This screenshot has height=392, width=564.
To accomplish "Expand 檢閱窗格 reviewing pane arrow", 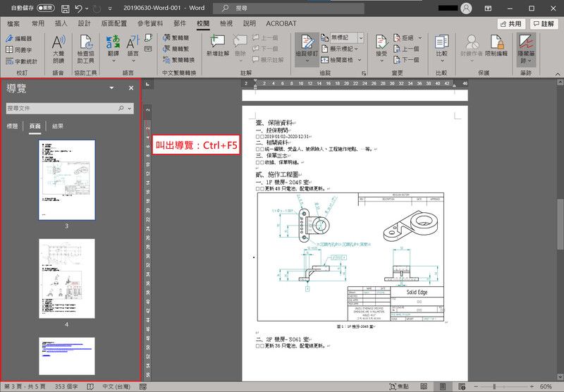I will pyautogui.click(x=360, y=60).
